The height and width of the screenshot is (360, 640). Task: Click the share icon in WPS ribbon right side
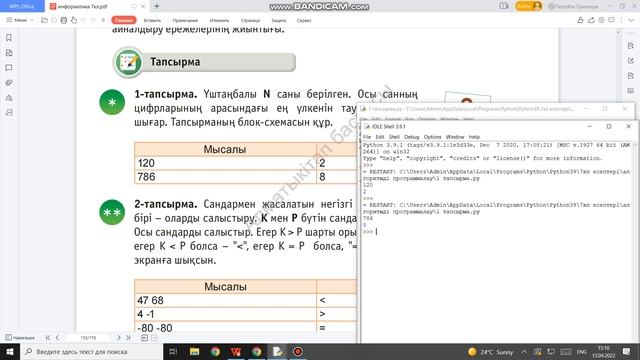[x=591, y=20]
